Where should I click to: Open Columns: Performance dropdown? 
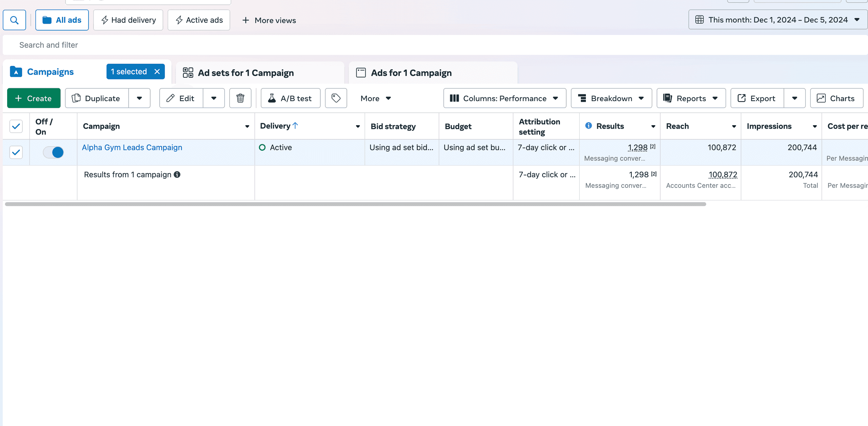pos(505,98)
